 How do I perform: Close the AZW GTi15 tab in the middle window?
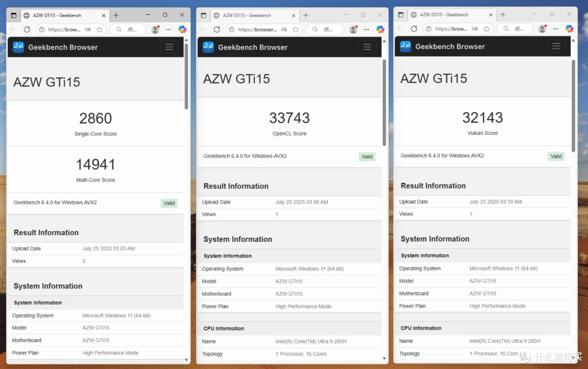[293, 16]
